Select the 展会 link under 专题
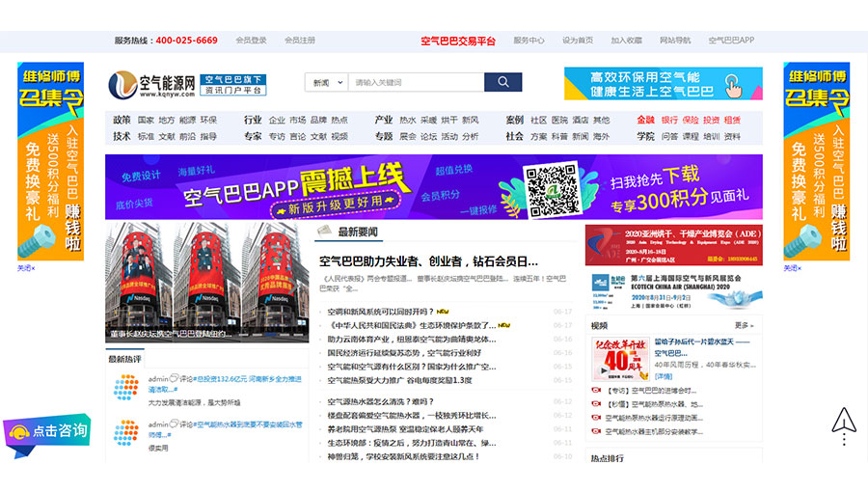Screen dimensions: 868x492 (x=407, y=137)
